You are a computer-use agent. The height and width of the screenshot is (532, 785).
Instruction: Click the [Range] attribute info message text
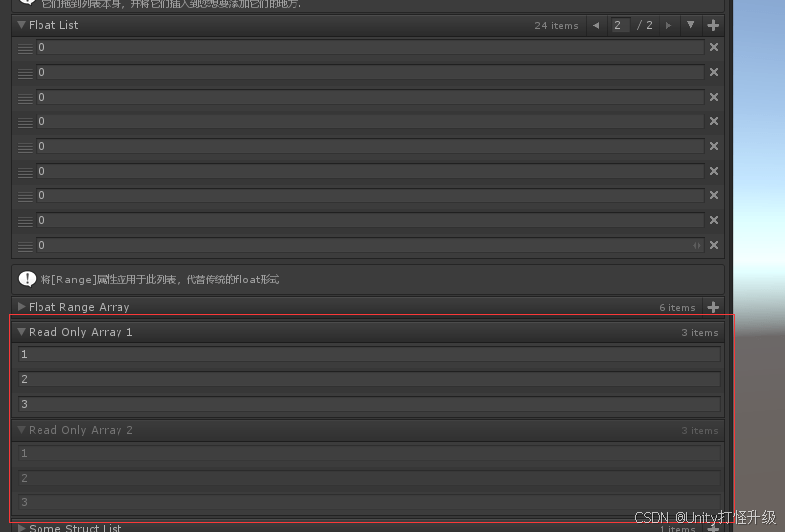(160, 279)
